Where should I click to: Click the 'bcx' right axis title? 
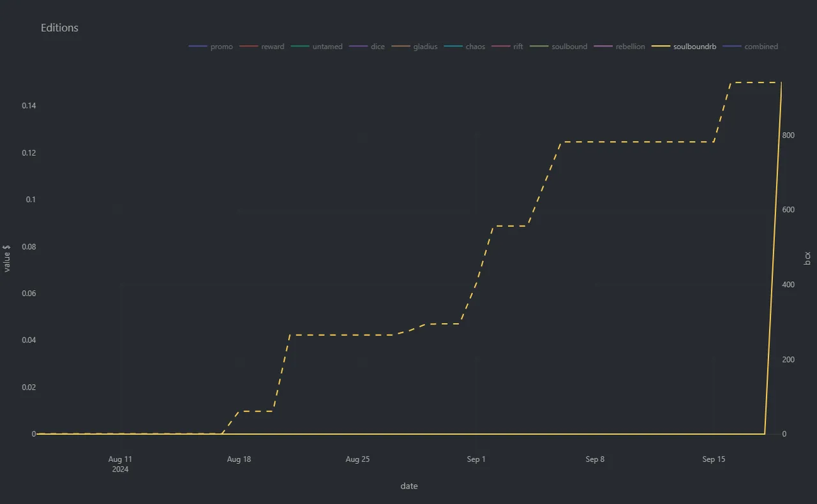point(807,258)
